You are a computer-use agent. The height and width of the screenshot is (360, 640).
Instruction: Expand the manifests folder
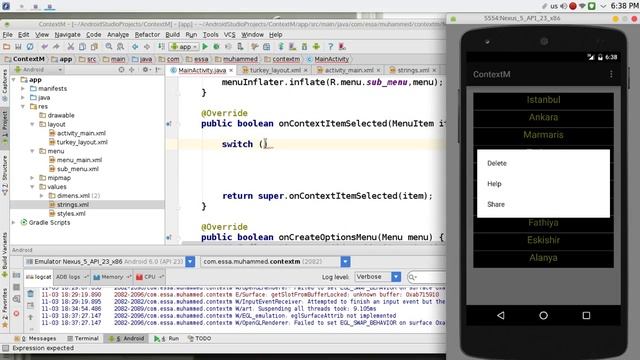23,89
